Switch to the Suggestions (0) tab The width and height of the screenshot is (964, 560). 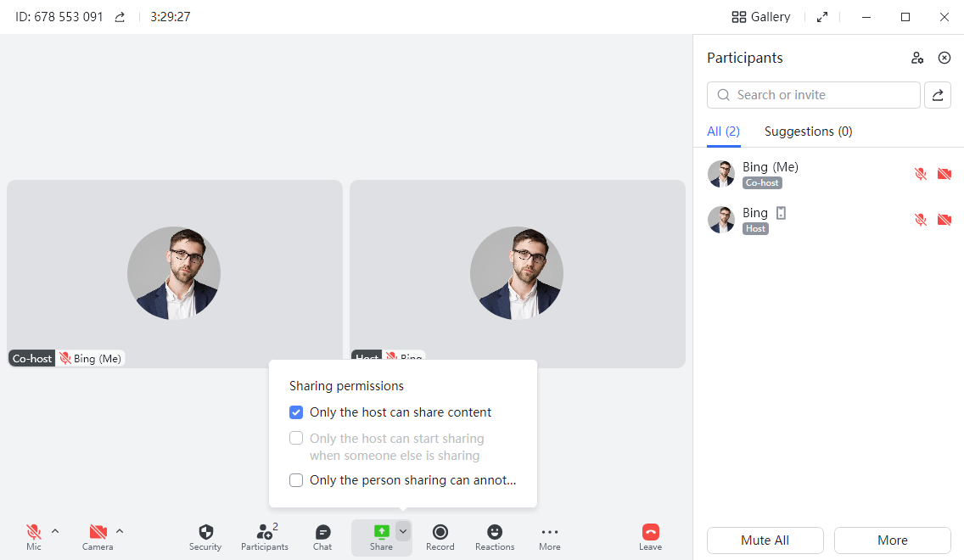808,132
